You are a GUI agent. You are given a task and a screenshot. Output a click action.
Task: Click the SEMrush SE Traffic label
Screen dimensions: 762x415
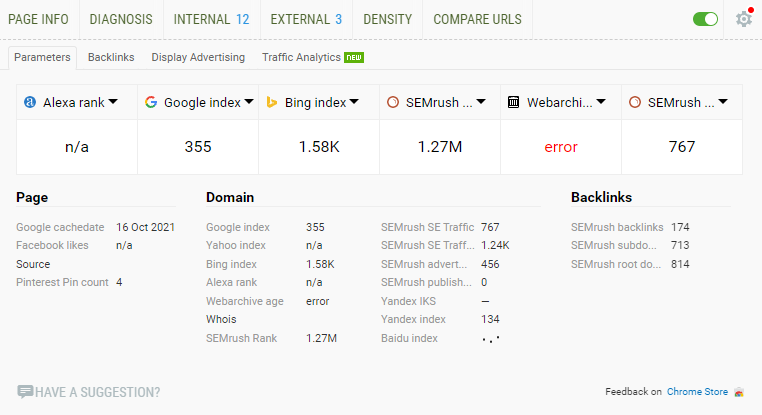click(427, 227)
